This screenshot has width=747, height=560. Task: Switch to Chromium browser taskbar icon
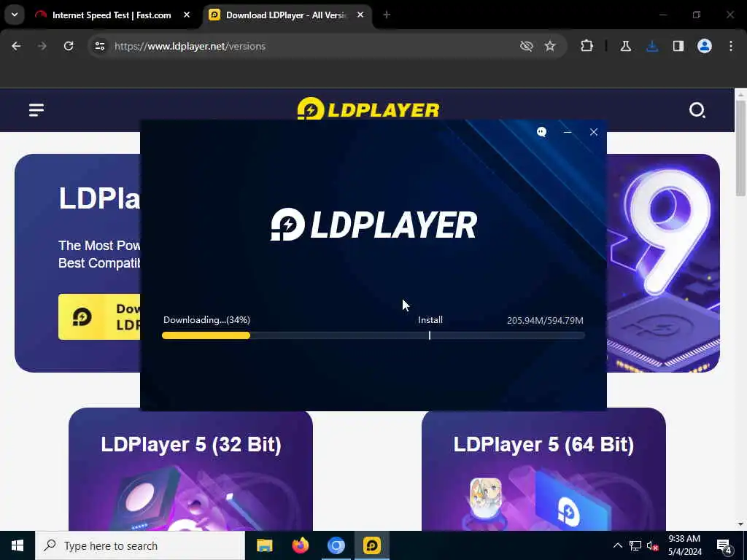click(336, 545)
